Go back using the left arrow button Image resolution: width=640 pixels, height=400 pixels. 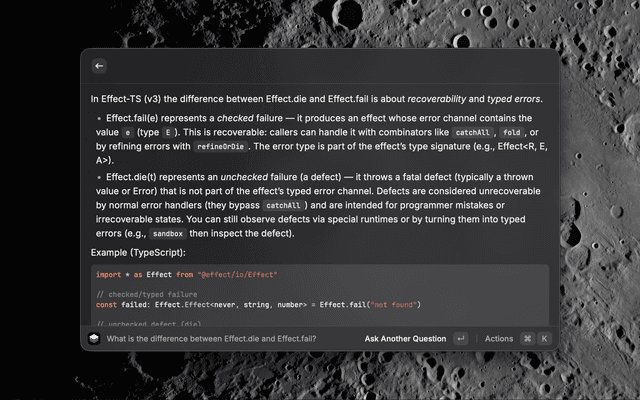click(x=99, y=66)
